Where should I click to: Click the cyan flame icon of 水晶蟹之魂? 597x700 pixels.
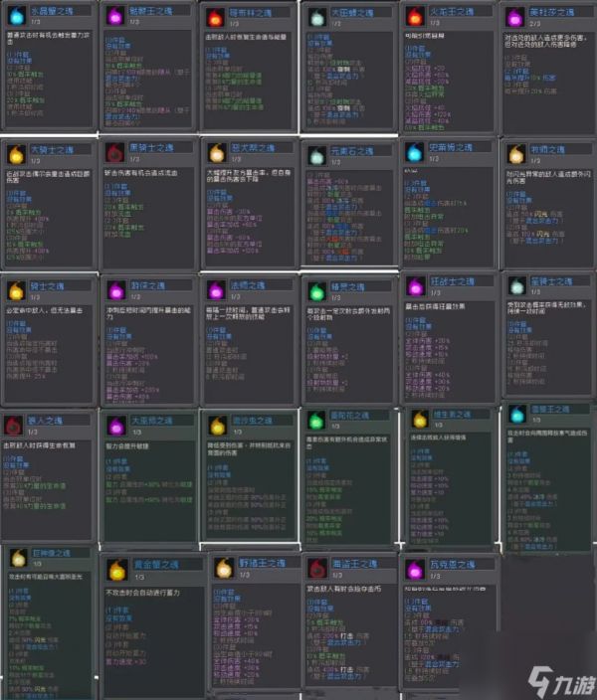[17, 16]
